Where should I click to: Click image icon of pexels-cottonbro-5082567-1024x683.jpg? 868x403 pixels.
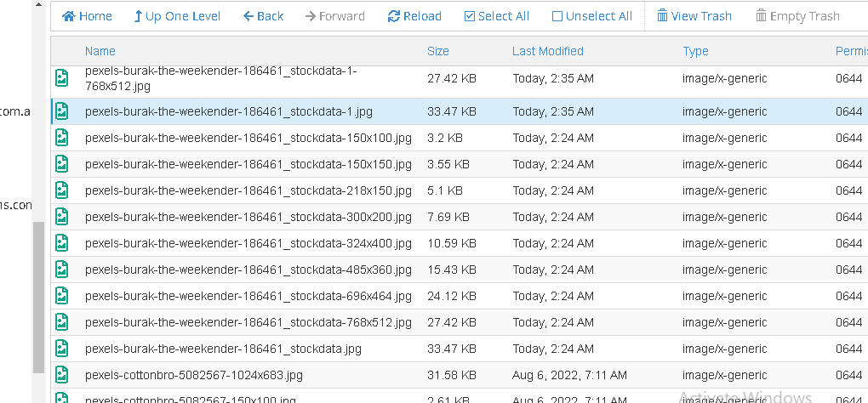pos(61,375)
